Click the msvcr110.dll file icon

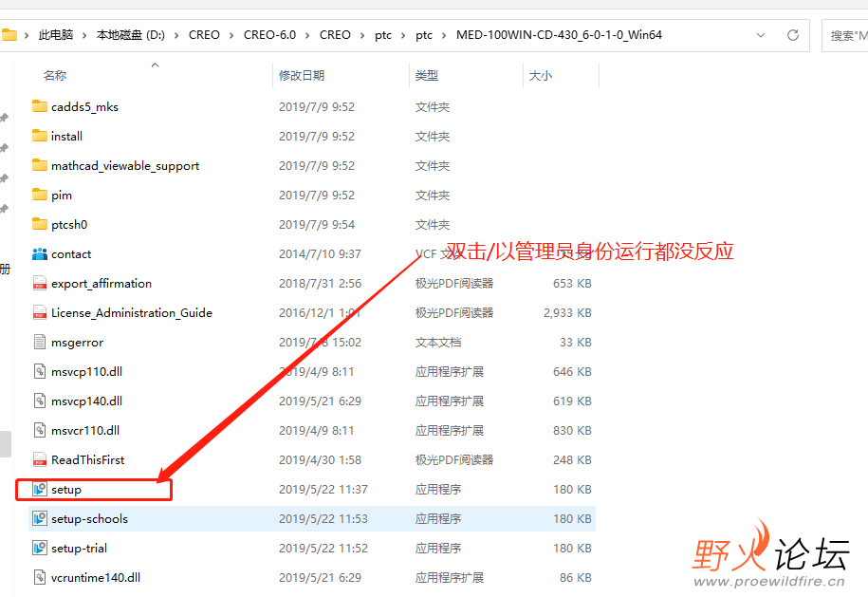tap(39, 430)
